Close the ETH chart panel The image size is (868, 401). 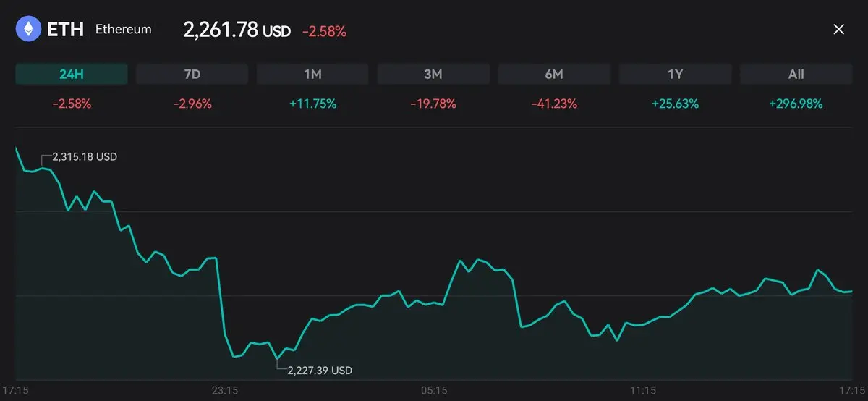coord(839,29)
